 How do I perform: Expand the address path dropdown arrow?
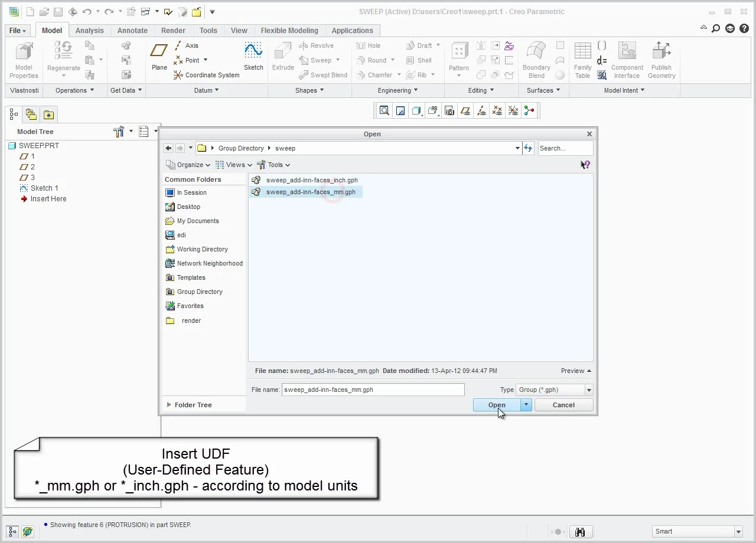point(517,148)
